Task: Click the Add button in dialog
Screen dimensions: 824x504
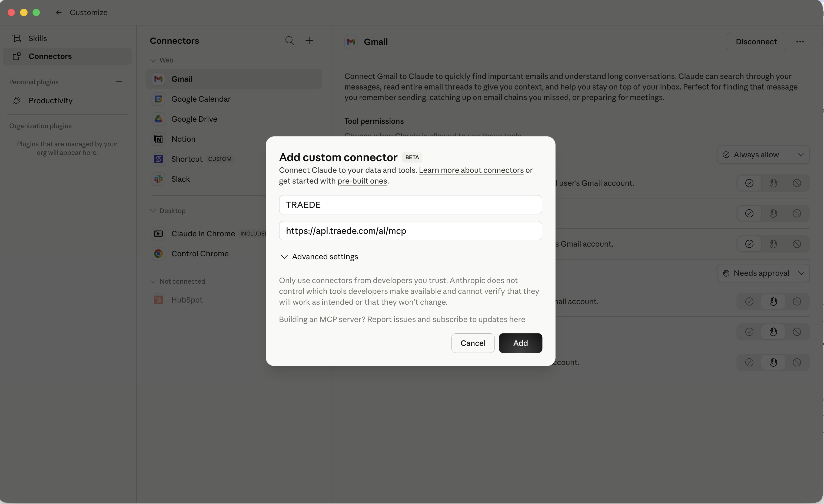Action: pyautogui.click(x=520, y=343)
